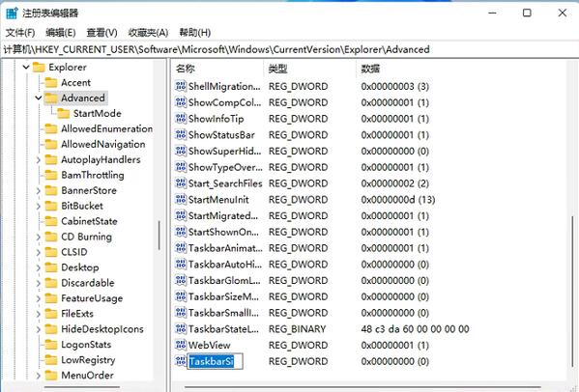579x392 pixels.
Task: Click the StartMenuInit data 0x0000000d (13)
Action: 398,200
